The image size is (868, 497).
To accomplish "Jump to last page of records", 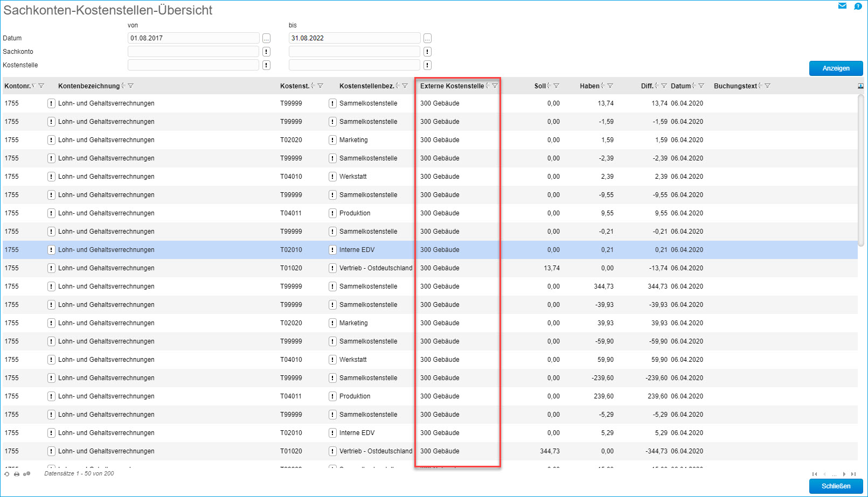I will (853, 474).
